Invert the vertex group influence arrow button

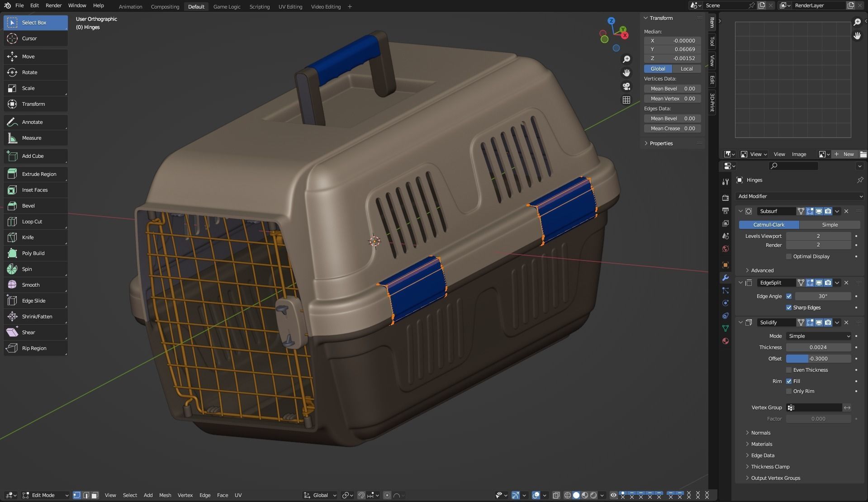point(847,407)
